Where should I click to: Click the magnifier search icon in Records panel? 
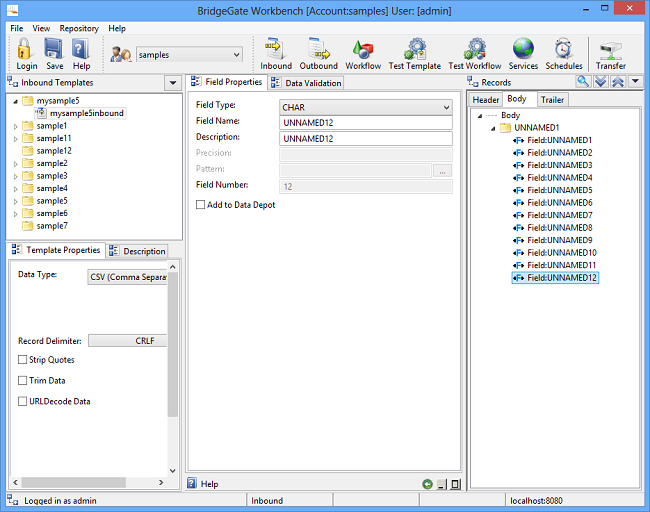pyautogui.click(x=583, y=81)
